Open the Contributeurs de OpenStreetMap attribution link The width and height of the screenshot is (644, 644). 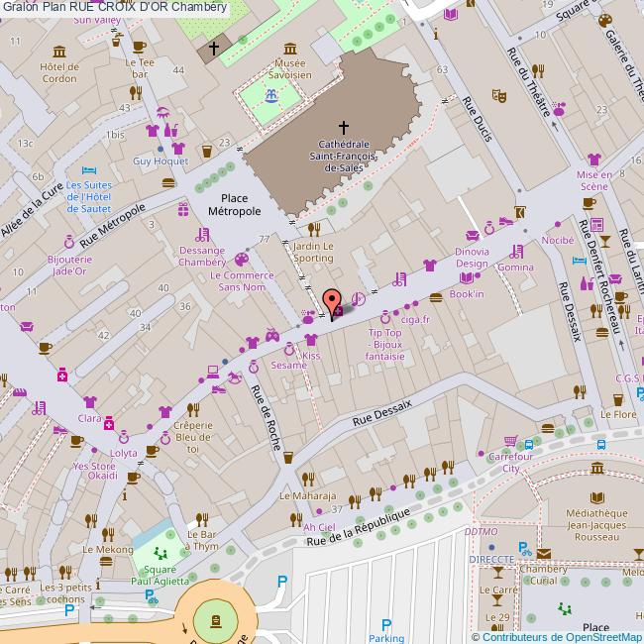click(561, 636)
